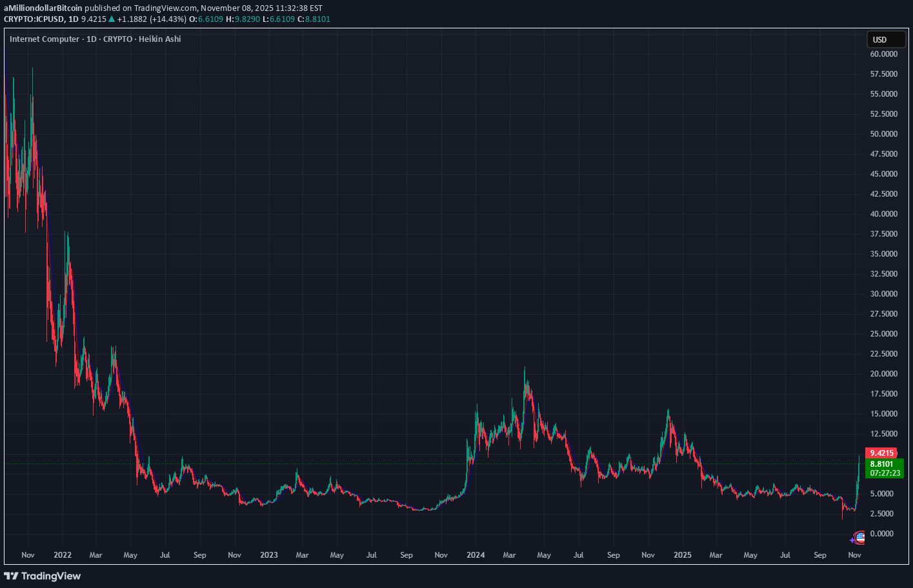Screen dimensions: 913x588
Task: Click the 2024 label on time axis
Action: click(x=476, y=555)
